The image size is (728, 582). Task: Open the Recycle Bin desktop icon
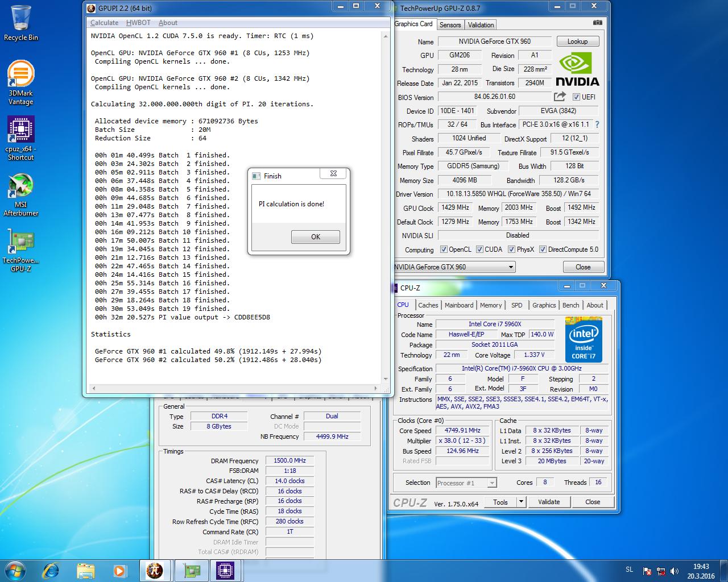[x=21, y=23]
